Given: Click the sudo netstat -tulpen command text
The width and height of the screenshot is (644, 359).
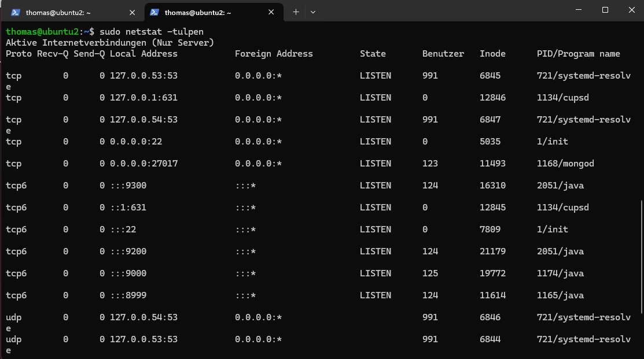Looking at the screenshot, I should (x=152, y=31).
